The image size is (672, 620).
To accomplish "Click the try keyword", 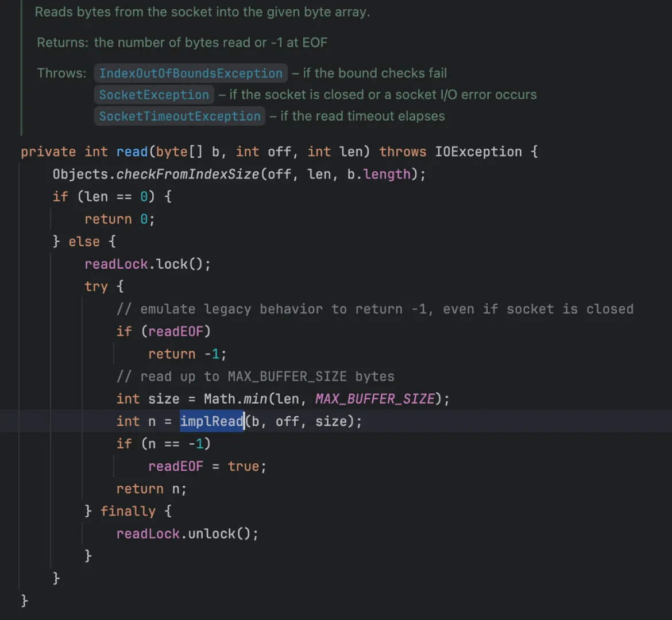I will pyautogui.click(x=96, y=286).
